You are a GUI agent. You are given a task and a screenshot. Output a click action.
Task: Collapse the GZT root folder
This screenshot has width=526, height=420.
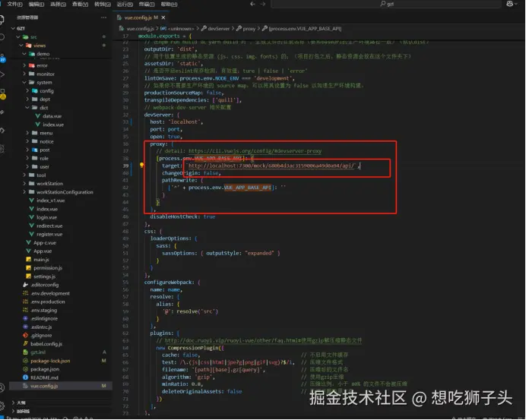(x=14, y=29)
